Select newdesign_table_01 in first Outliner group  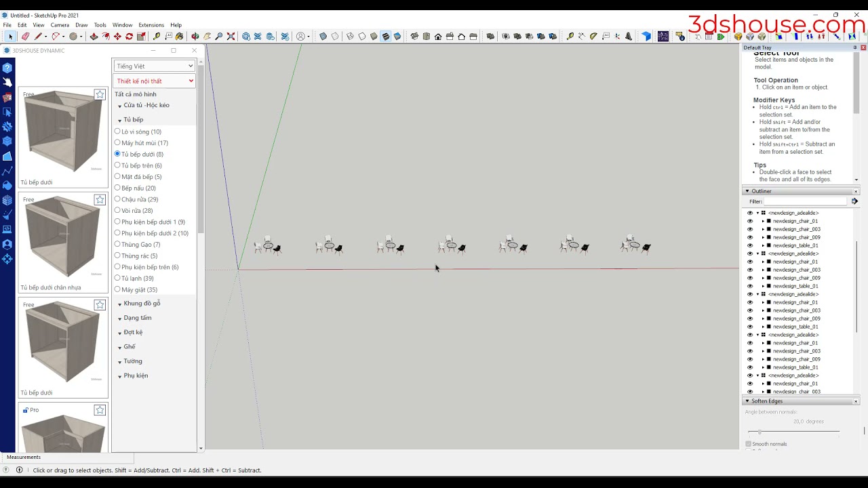coord(795,245)
